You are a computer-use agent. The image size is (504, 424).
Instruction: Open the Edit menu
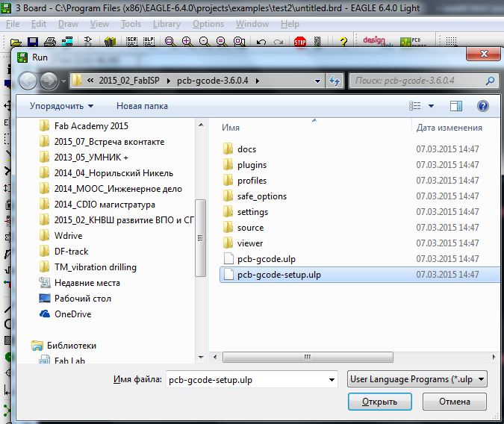tap(39, 24)
